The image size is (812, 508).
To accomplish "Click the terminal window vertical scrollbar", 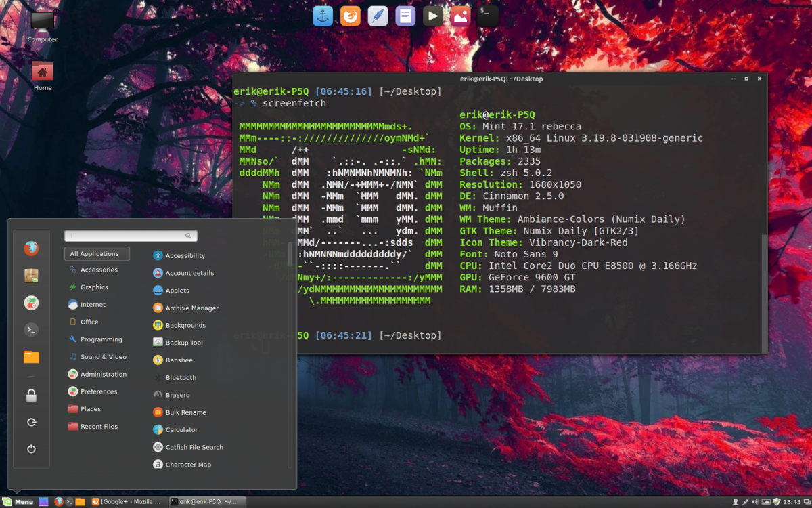I will (765, 293).
